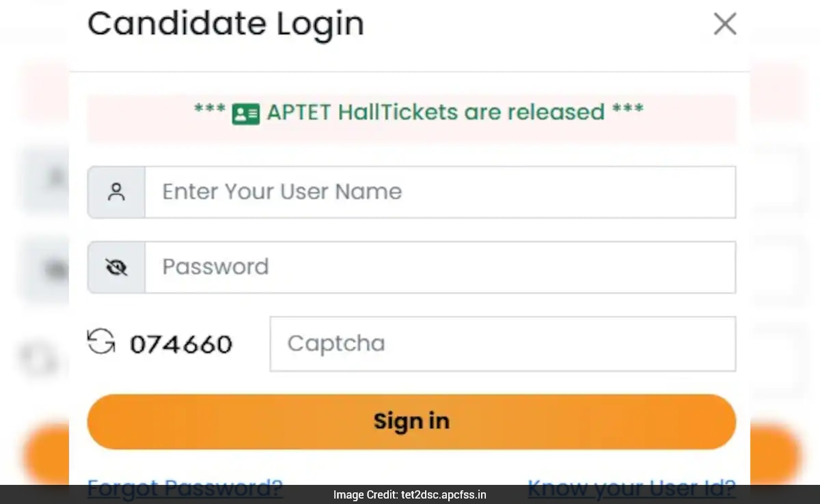Focus the Enter Your User Name field
This screenshot has height=504, width=820.
439,192
